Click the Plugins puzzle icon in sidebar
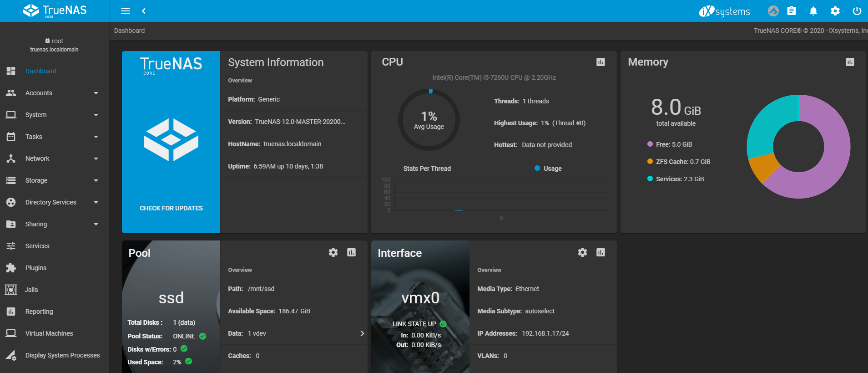Image resolution: width=868 pixels, height=373 pixels. 11,268
